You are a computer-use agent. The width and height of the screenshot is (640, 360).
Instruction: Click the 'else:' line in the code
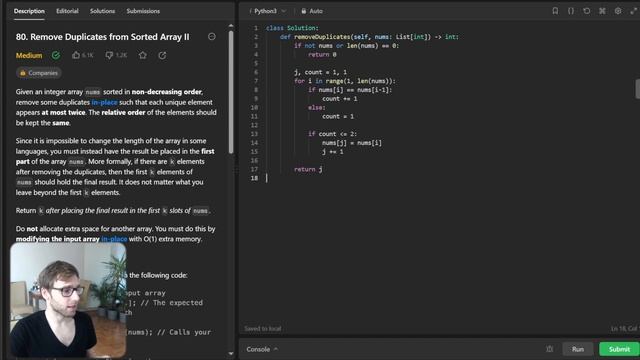pos(317,107)
